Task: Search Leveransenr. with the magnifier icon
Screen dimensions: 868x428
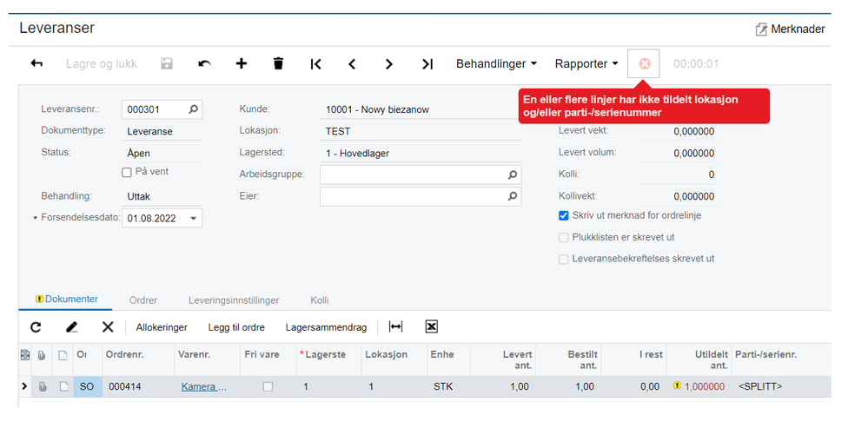Action: [193, 109]
